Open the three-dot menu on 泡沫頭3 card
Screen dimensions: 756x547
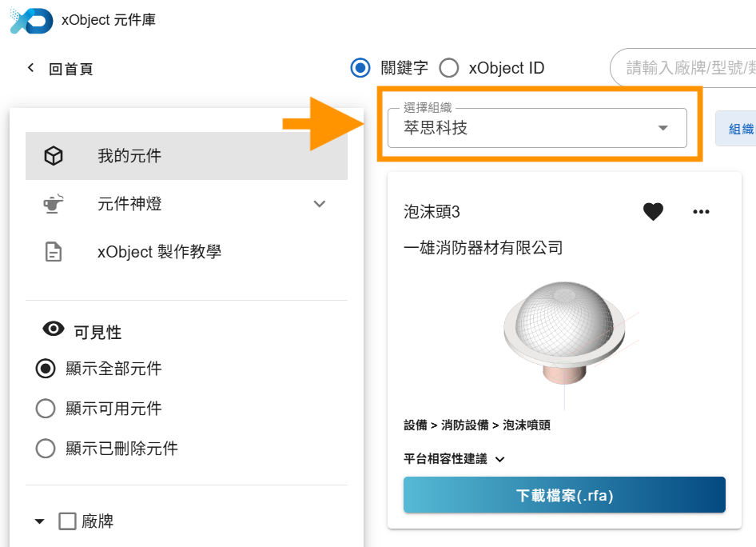[x=701, y=212]
